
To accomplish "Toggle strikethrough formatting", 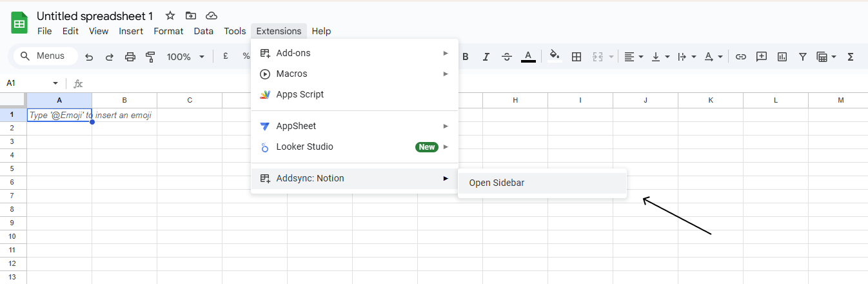I will coord(507,57).
